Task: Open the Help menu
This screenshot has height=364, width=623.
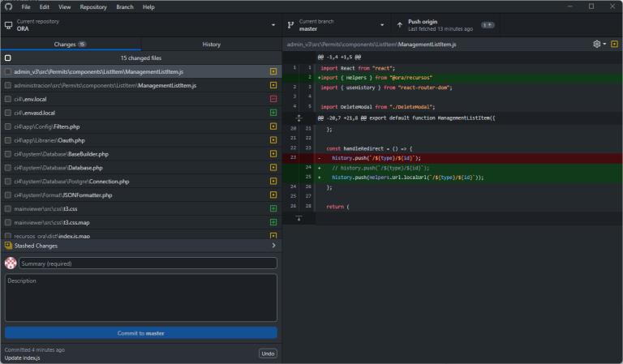Action: point(148,6)
